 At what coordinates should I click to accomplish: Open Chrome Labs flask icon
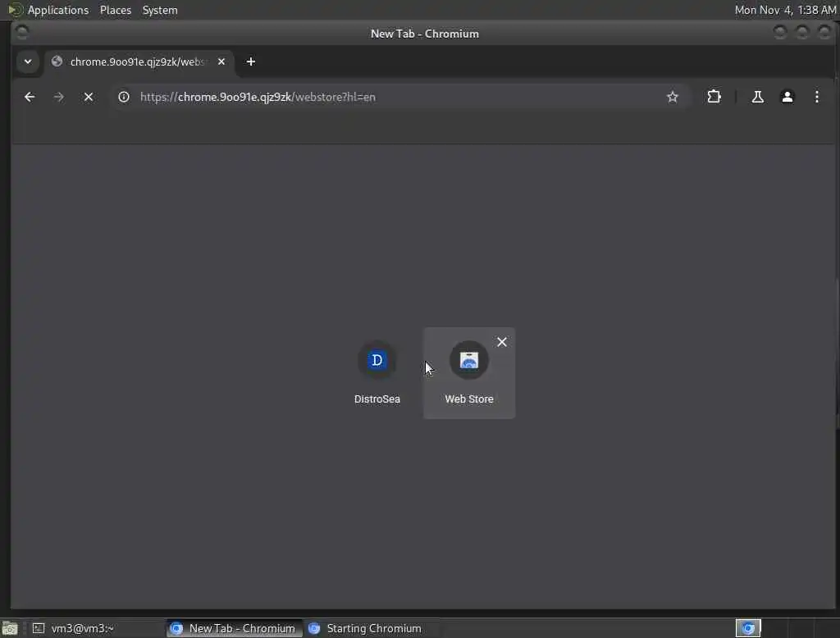click(757, 97)
